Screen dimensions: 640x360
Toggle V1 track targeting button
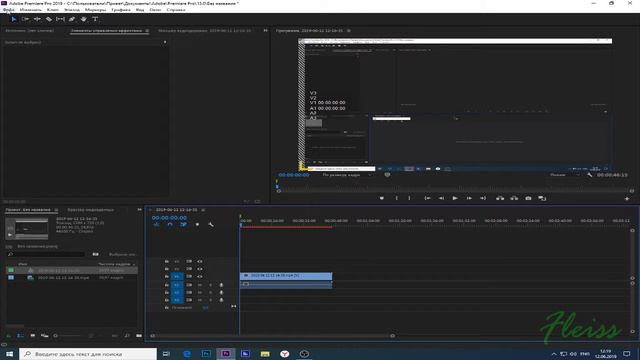pyautogui.click(x=177, y=277)
